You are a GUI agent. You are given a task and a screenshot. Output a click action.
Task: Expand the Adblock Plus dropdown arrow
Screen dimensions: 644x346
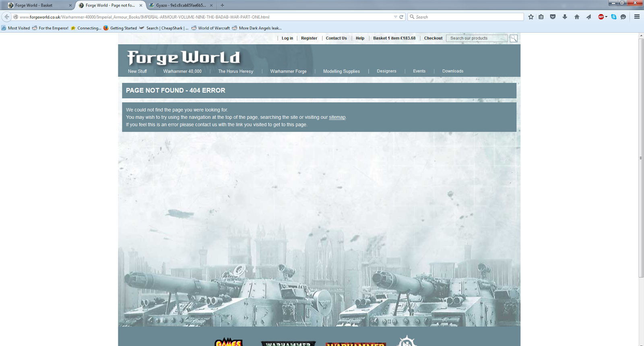point(606,17)
